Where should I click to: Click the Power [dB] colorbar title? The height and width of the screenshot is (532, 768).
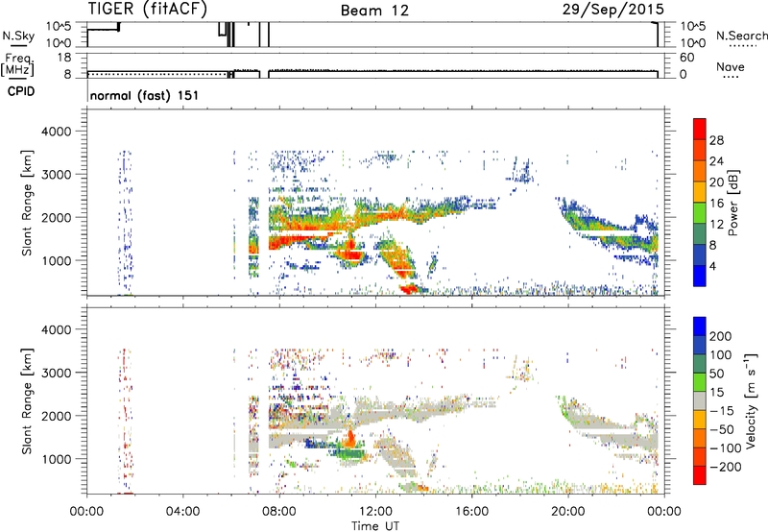click(733, 203)
